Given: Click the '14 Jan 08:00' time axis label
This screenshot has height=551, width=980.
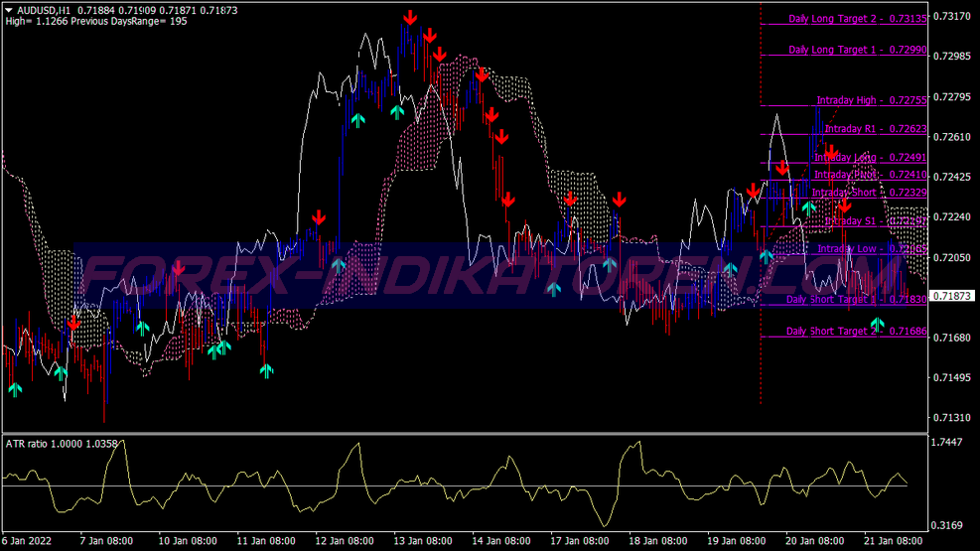Looking at the screenshot, I should [501, 541].
